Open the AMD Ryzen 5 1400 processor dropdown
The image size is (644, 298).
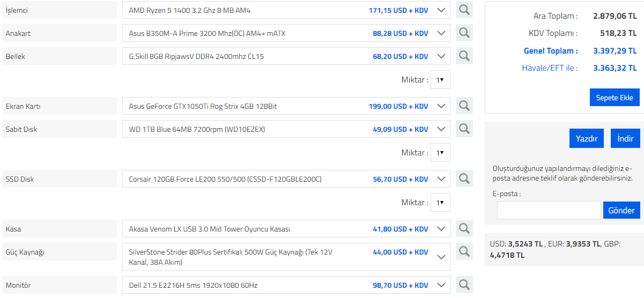[x=286, y=10]
